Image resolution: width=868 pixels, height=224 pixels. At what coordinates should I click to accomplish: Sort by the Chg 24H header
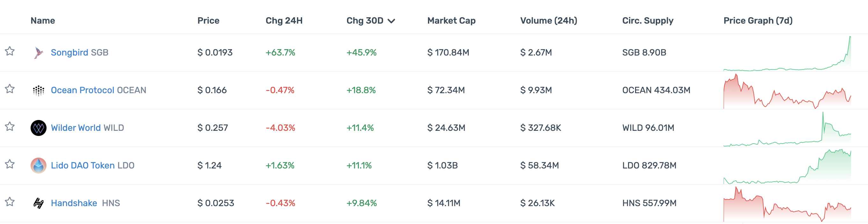pos(284,20)
